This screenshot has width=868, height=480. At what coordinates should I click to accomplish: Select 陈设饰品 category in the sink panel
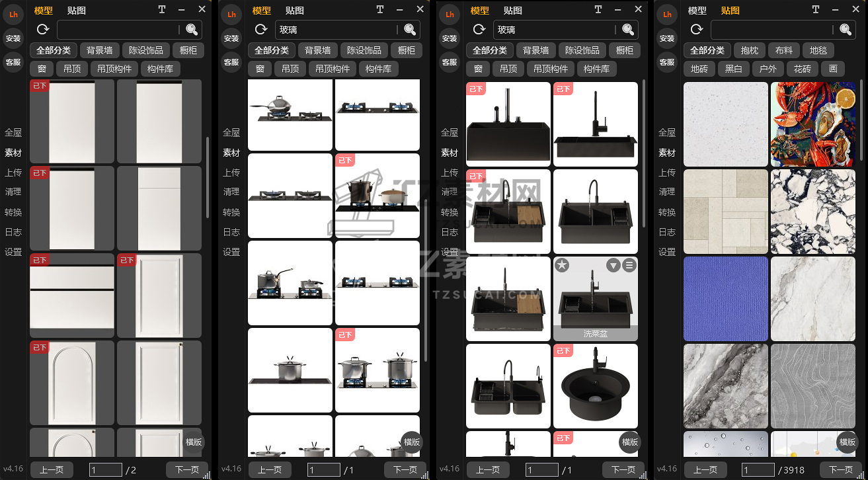(x=582, y=50)
